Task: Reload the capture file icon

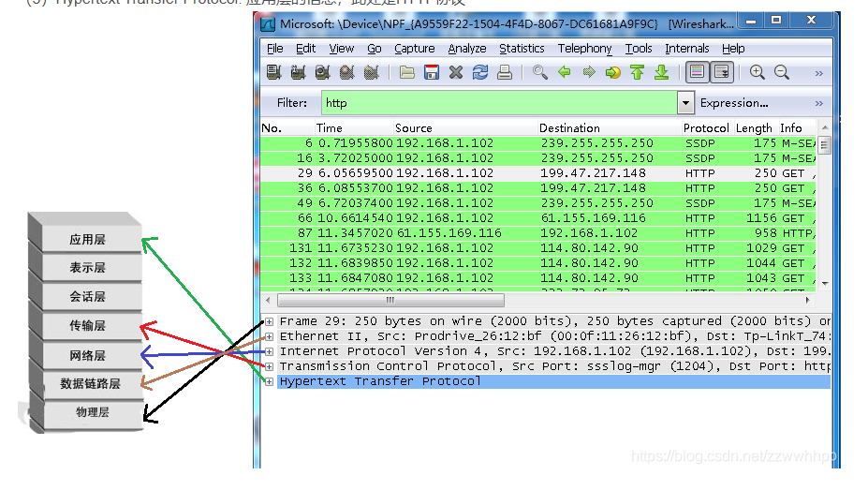Action: [x=480, y=72]
